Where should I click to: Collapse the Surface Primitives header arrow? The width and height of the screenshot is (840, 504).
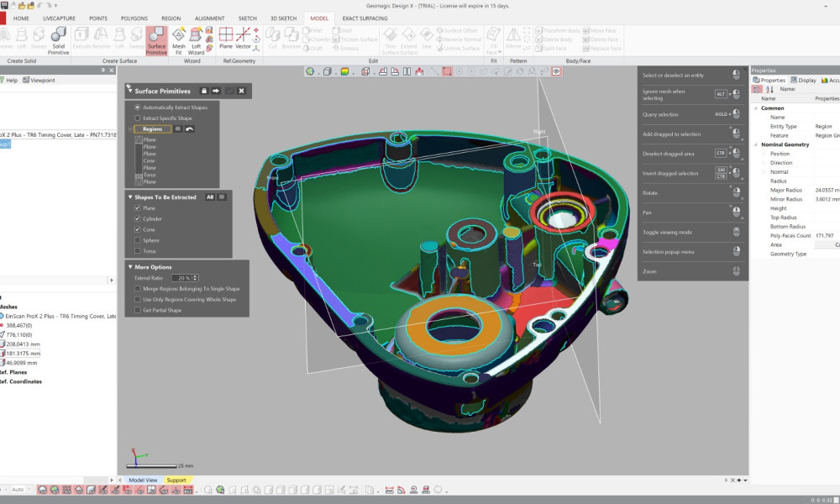129,90
